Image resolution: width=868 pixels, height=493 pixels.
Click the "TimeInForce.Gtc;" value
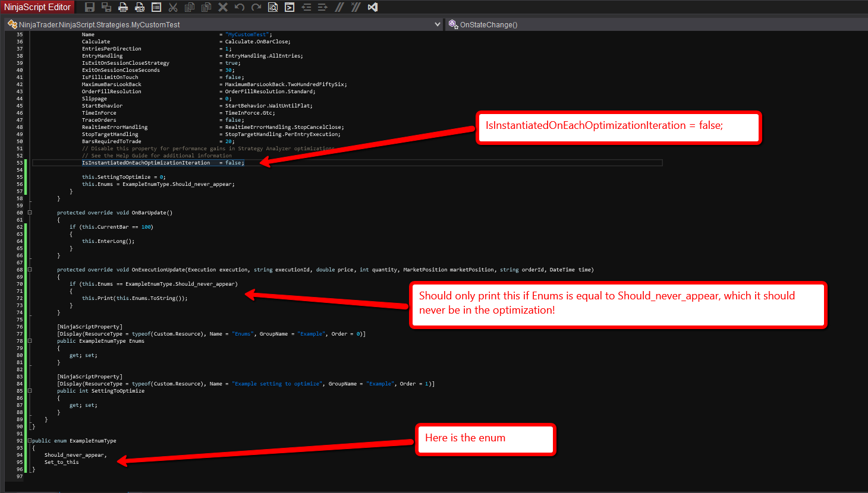coord(250,113)
